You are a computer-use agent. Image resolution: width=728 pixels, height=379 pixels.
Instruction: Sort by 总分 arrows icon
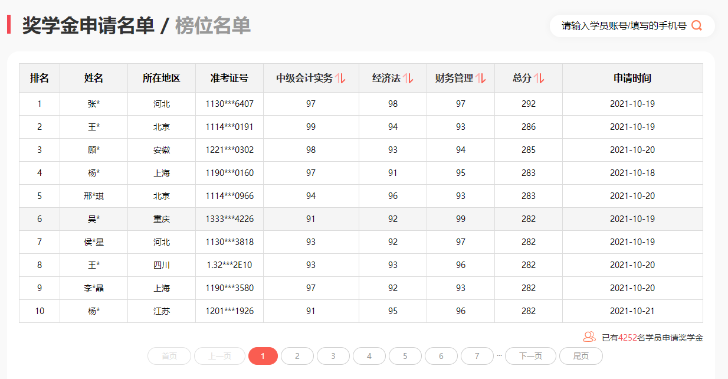click(x=539, y=78)
